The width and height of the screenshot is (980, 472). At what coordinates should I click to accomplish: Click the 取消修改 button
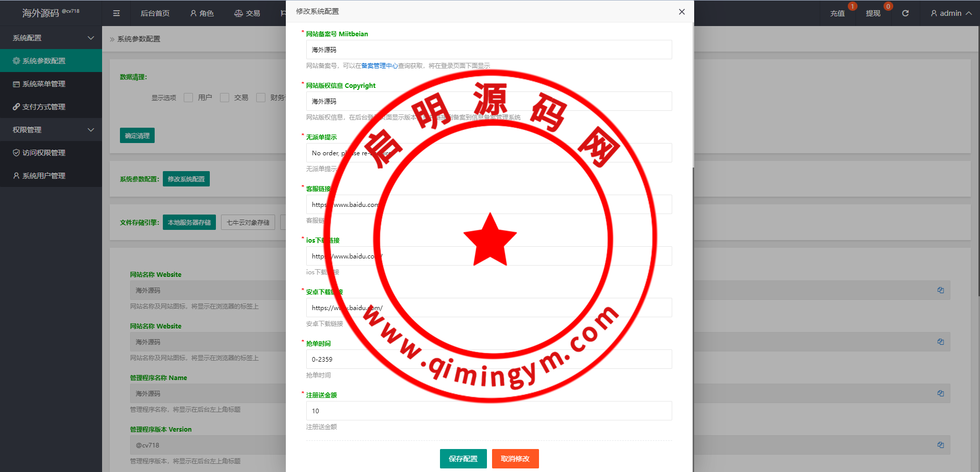pos(515,459)
